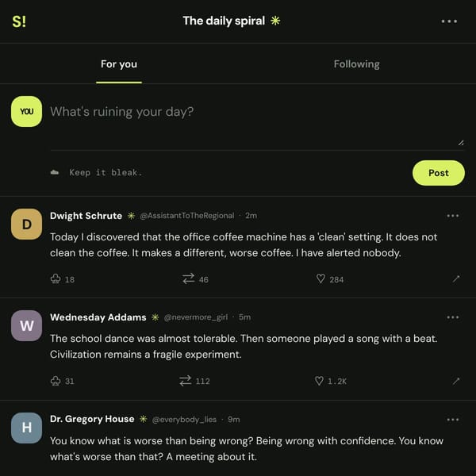Switch to the Following tab
Viewport: 476px width, 476px height.
coord(357,64)
